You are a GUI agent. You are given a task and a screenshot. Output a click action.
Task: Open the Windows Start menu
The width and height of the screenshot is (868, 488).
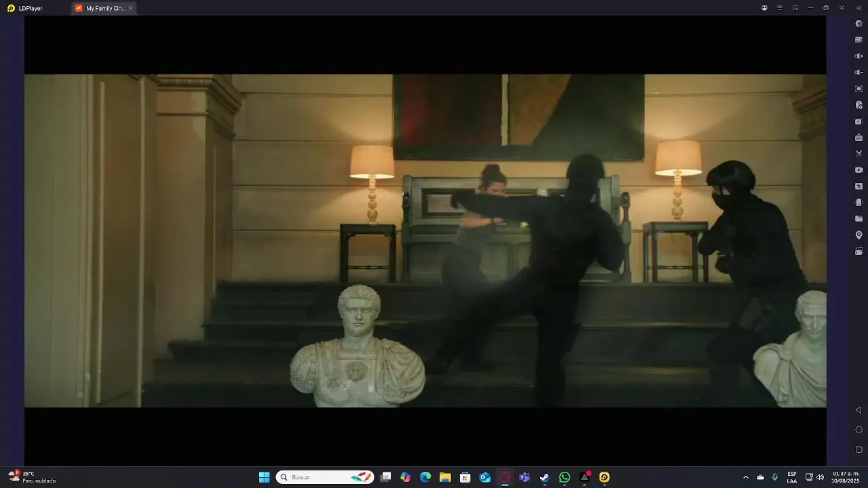pos(264,477)
